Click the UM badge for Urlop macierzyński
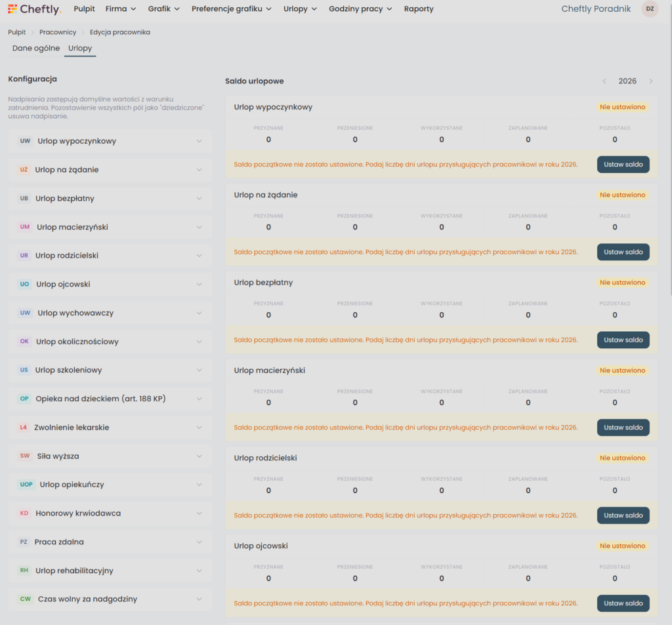The image size is (672, 625). coord(25,227)
